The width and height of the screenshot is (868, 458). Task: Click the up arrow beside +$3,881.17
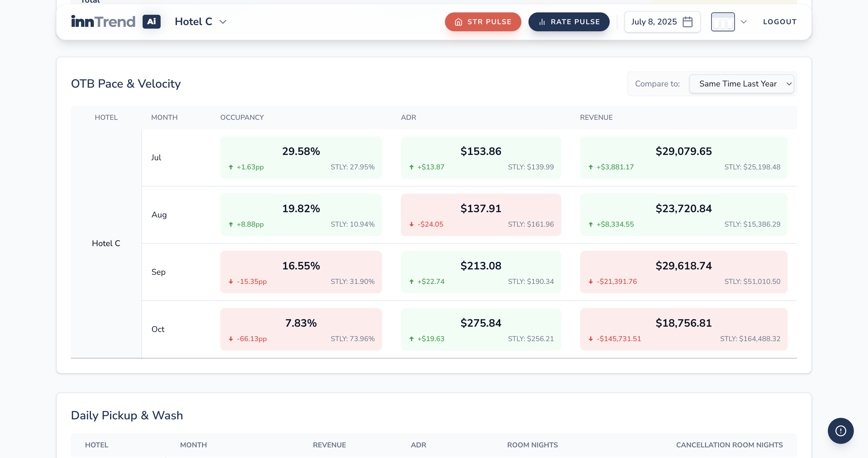(x=591, y=167)
